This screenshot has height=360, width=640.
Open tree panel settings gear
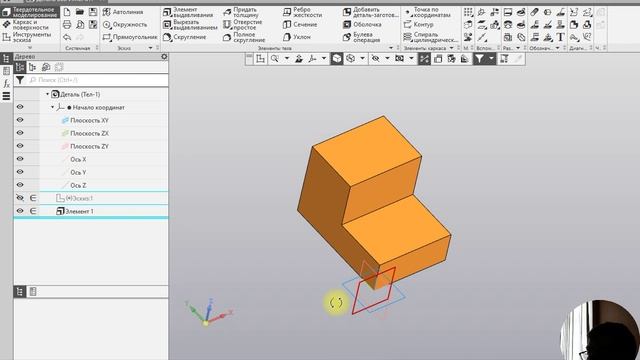(164, 57)
